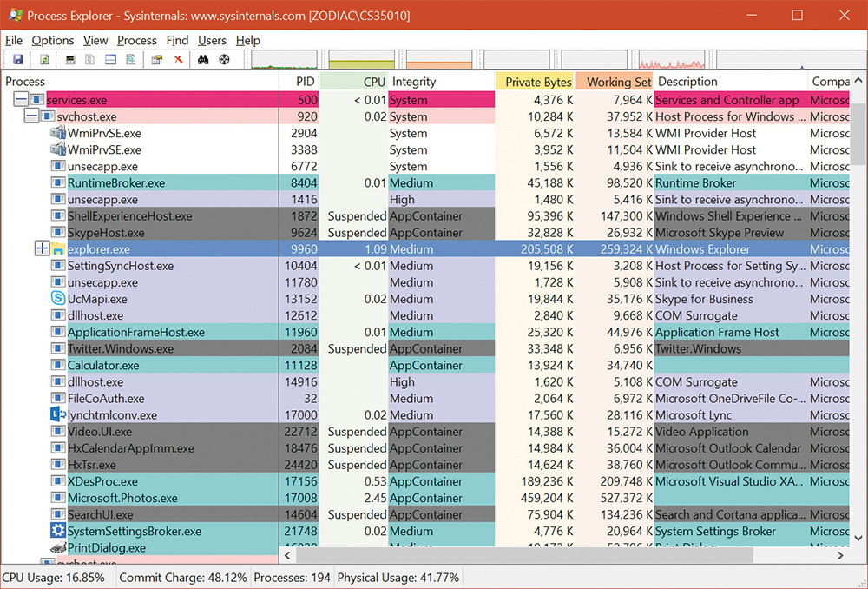Select the Microsoft.Photos.exe process row
This screenshot has height=589, width=868.
pyautogui.click(x=122, y=498)
